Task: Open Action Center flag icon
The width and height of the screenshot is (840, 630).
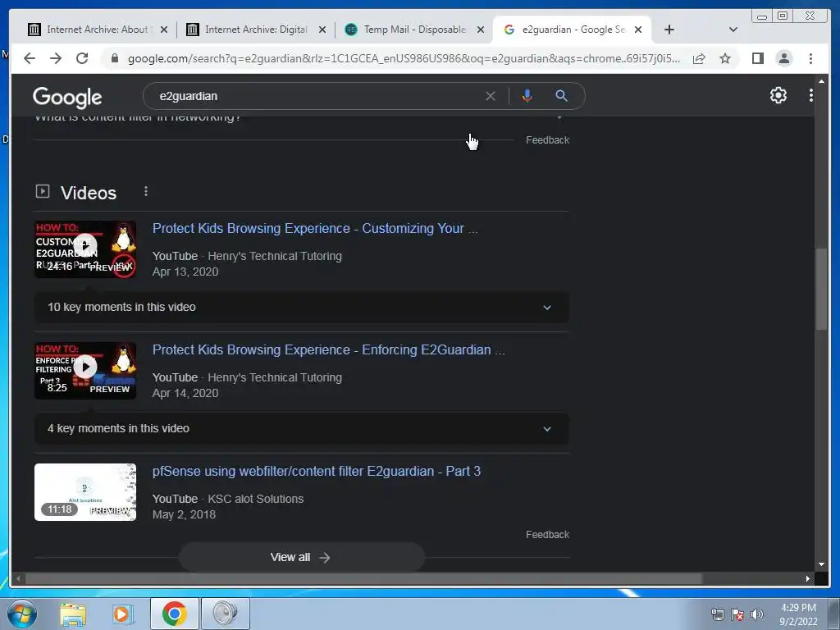Action: tap(737, 614)
